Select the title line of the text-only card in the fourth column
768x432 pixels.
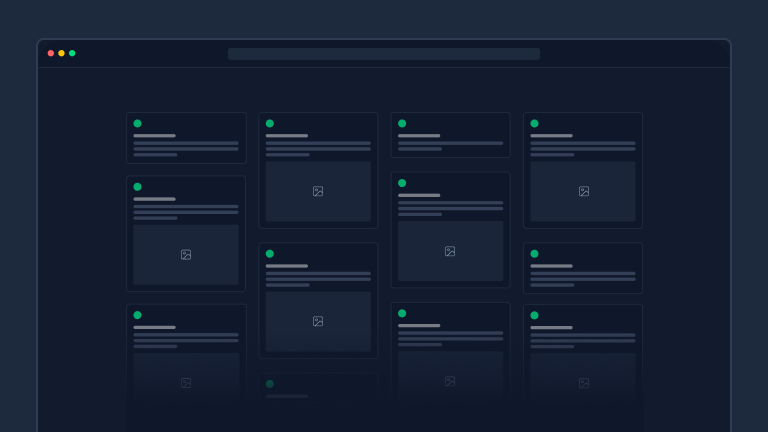tap(551, 266)
